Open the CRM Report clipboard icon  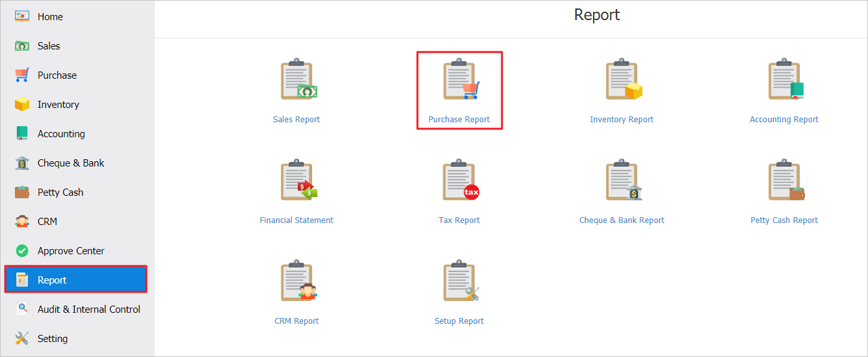298,281
